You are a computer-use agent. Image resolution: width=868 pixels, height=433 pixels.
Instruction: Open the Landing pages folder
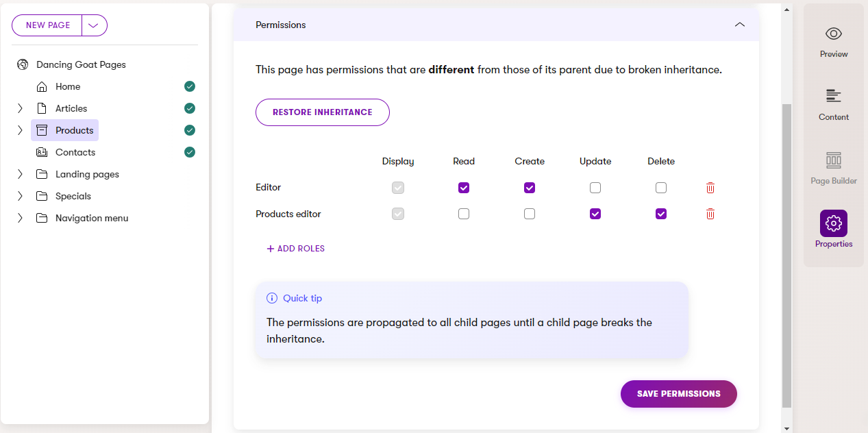[87, 174]
